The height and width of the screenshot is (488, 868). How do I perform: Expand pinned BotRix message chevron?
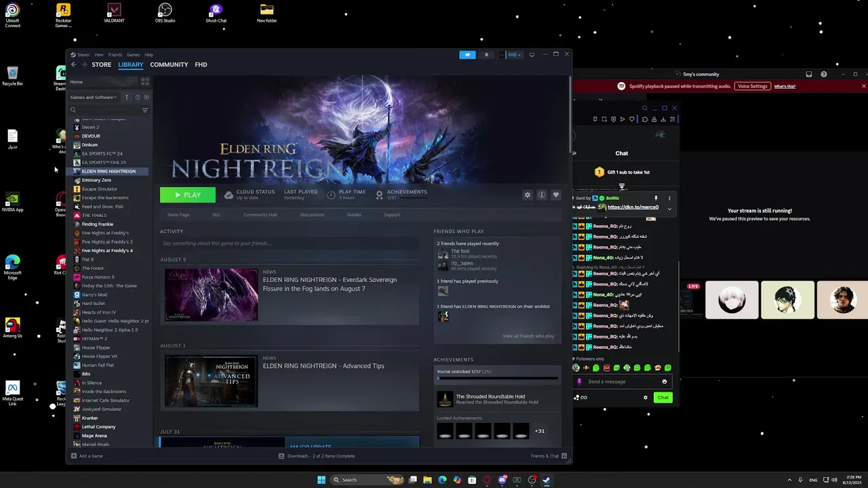click(669, 208)
